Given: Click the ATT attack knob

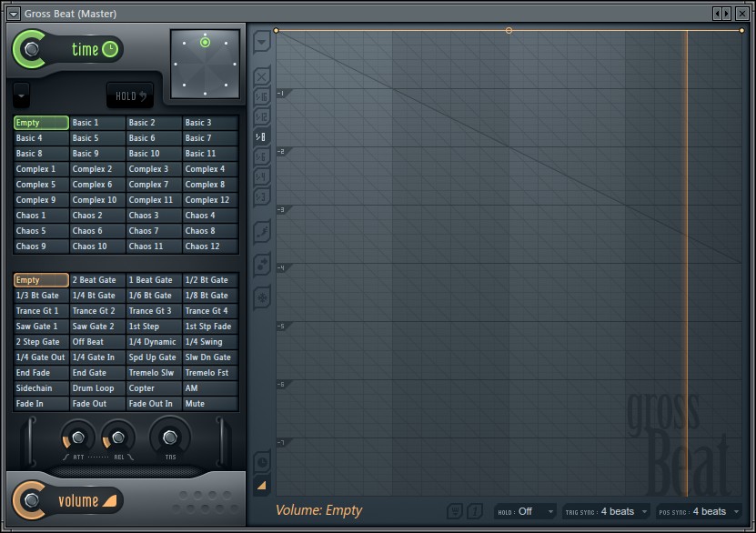Looking at the screenshot, I should (77, 437).
